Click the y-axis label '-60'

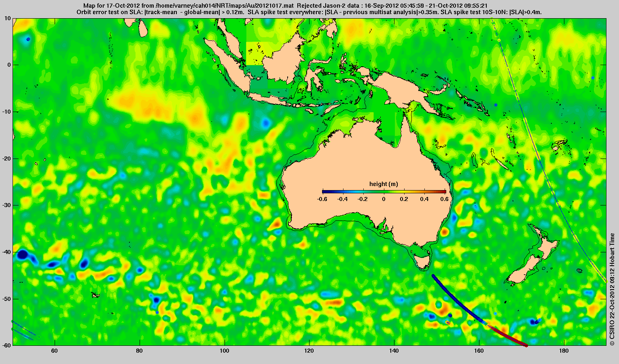(6, 345)
